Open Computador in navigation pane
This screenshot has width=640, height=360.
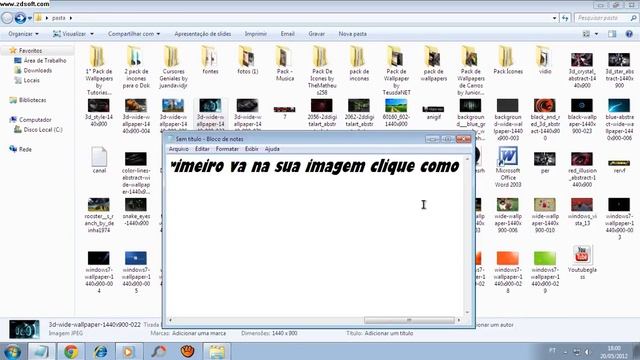[35, 120]
